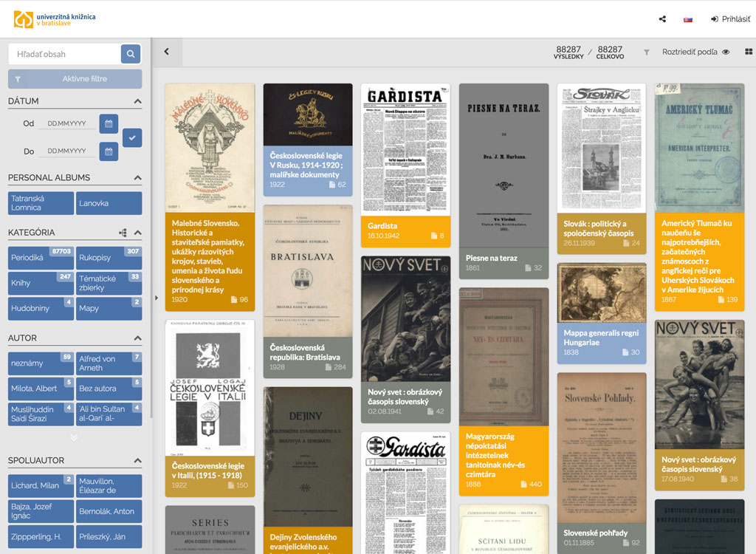Collapse the AUTOR section
Screen dimensions: 756x554
137,338
